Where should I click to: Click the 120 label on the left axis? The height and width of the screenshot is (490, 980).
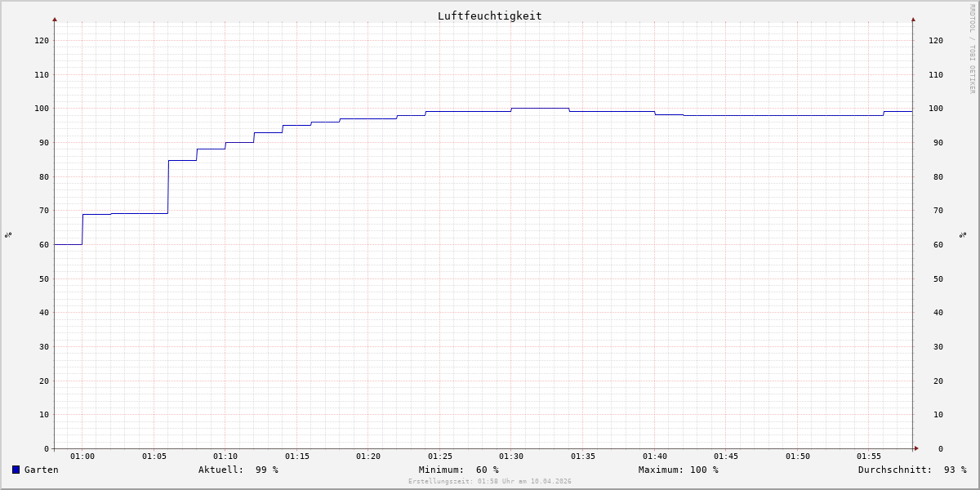tap(41, 40)
